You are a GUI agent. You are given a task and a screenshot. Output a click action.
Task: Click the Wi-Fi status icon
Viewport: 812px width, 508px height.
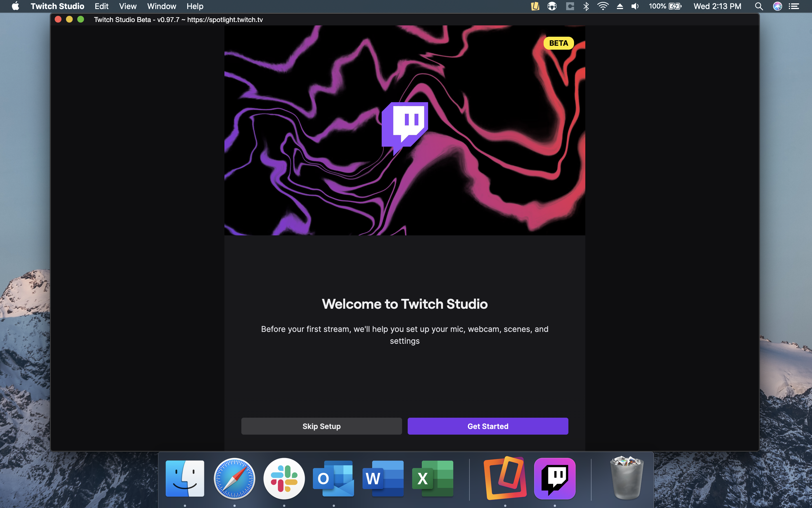tap(603, 6)
